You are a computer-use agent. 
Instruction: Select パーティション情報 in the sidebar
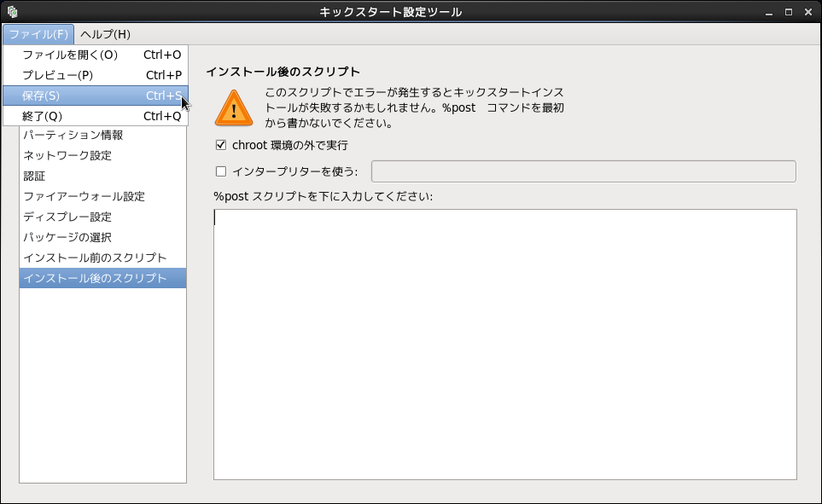[x=73, y=135]
